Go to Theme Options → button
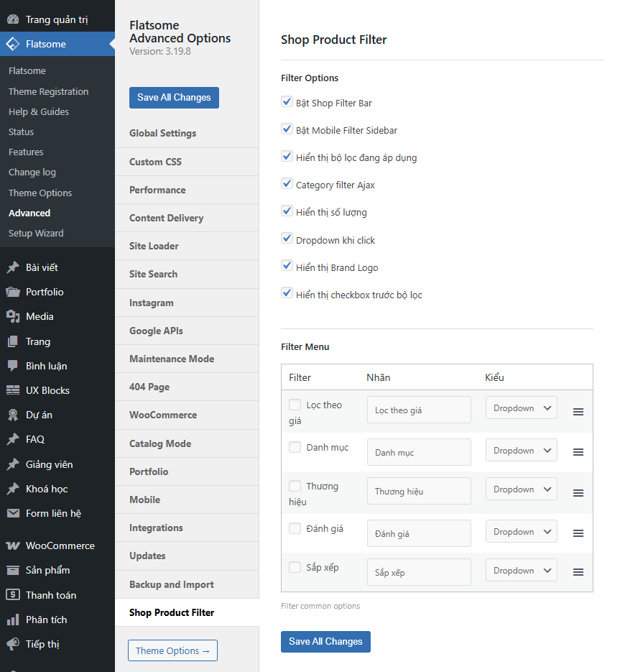The height and width of the screenshot is (672, 625). point(172,650)
